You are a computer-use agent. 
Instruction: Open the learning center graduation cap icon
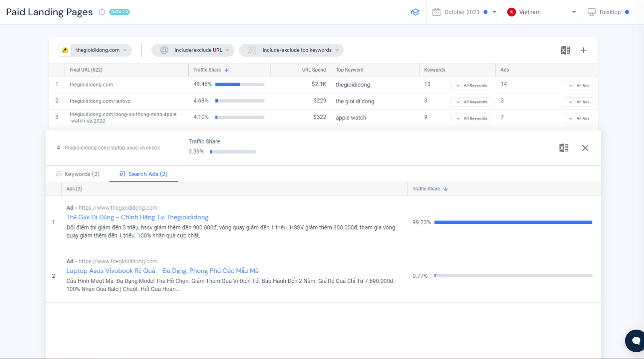(415, 12)
